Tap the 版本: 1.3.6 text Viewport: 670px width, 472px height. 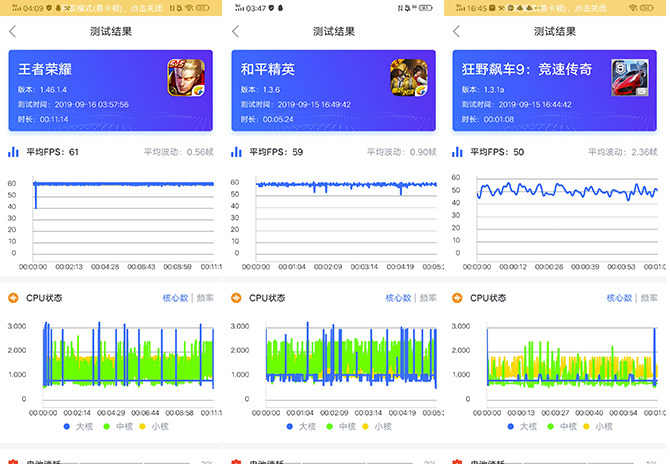click(260, 90)
